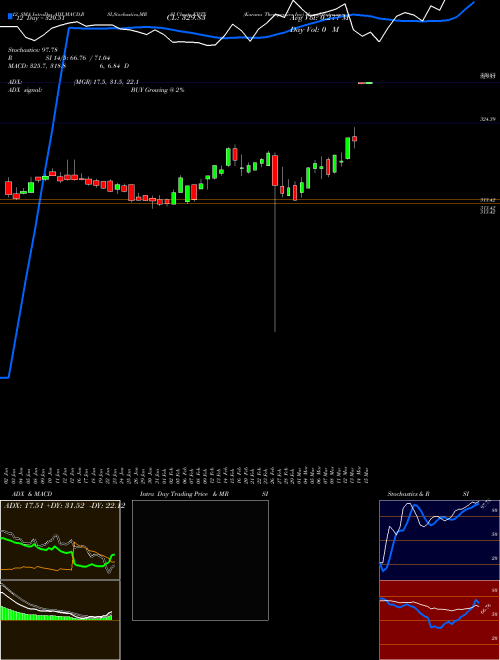The width and height of the screenshot is (500, 660).
Task: Click 'Intra Day Trading Price & MR' panel title
Action: (184, 494)
